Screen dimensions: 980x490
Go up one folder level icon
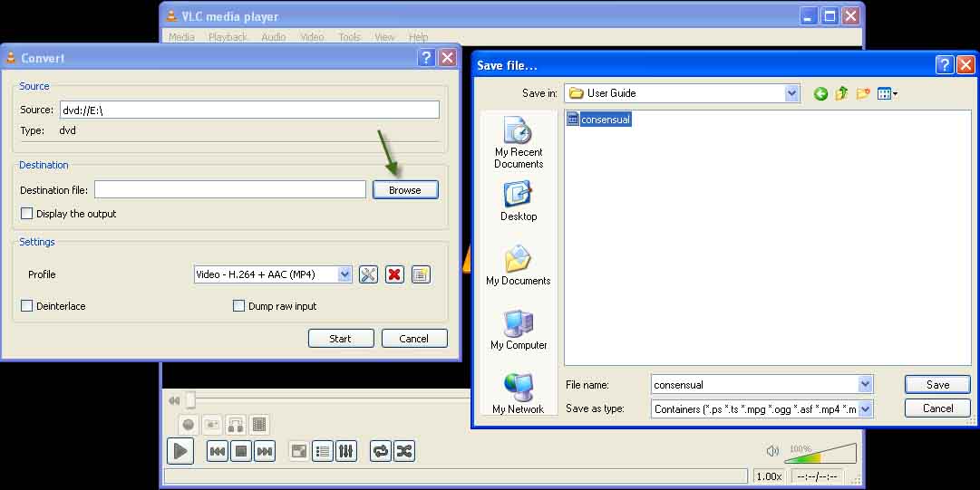(842, 93)
